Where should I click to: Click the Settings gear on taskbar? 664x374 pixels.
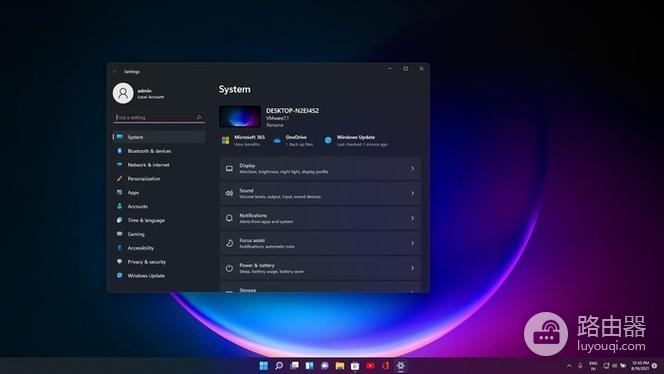(401, 366)
